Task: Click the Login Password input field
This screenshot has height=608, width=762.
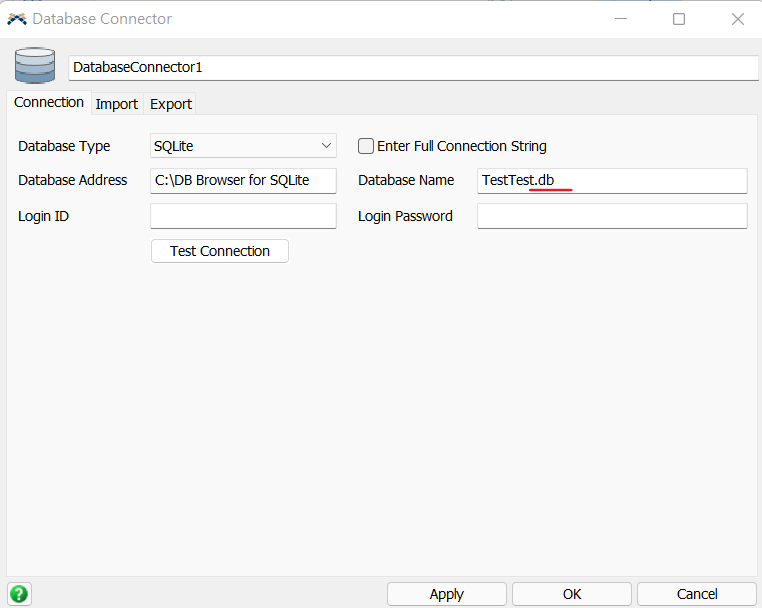Action: click(612, 216)
